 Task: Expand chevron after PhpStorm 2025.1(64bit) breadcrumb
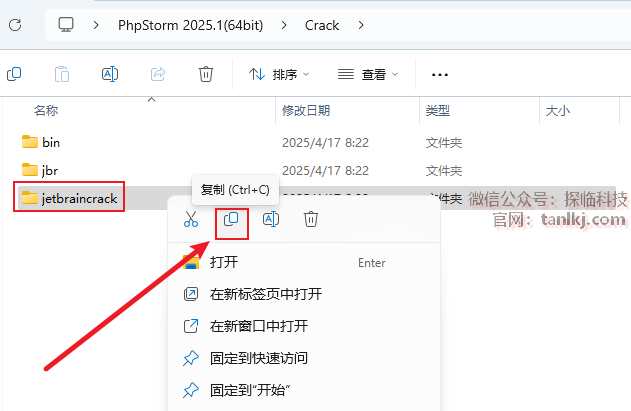coord(284,25)
